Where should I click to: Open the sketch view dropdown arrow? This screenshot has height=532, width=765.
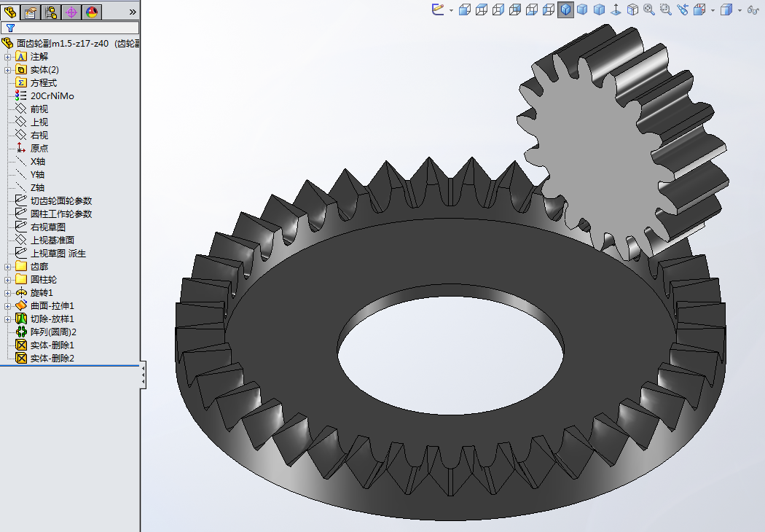pyautogui.click(x=451, y=10)
